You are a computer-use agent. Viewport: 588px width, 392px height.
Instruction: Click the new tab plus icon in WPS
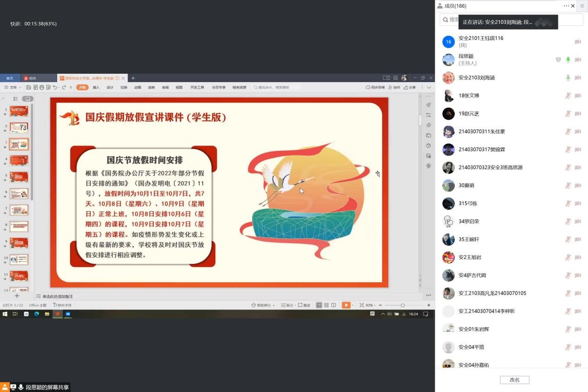pyautogui.click(x=133, y=78)
